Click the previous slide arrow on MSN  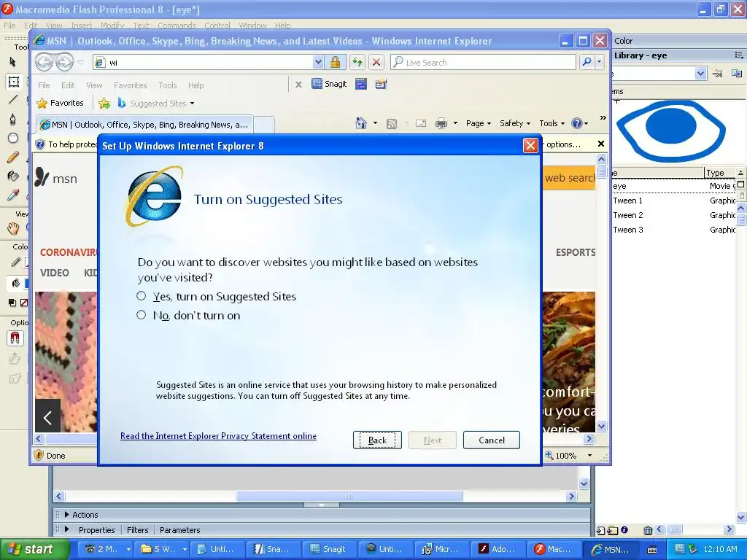47,418
